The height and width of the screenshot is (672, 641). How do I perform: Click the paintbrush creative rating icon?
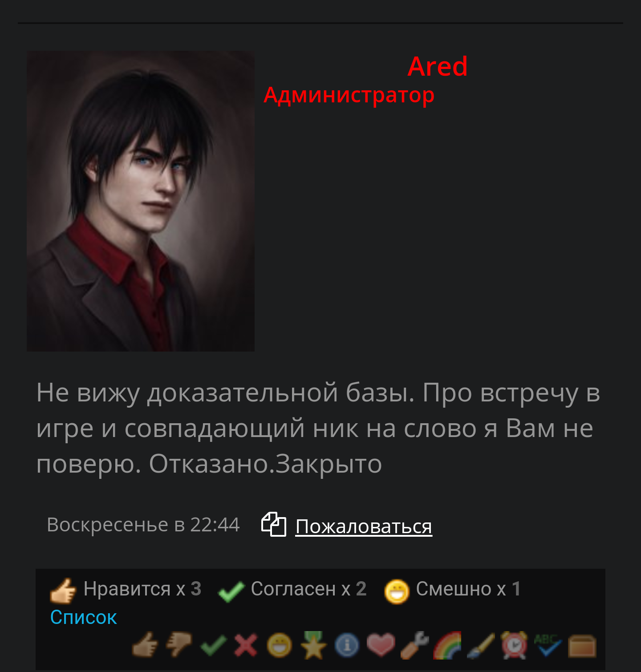481,645
